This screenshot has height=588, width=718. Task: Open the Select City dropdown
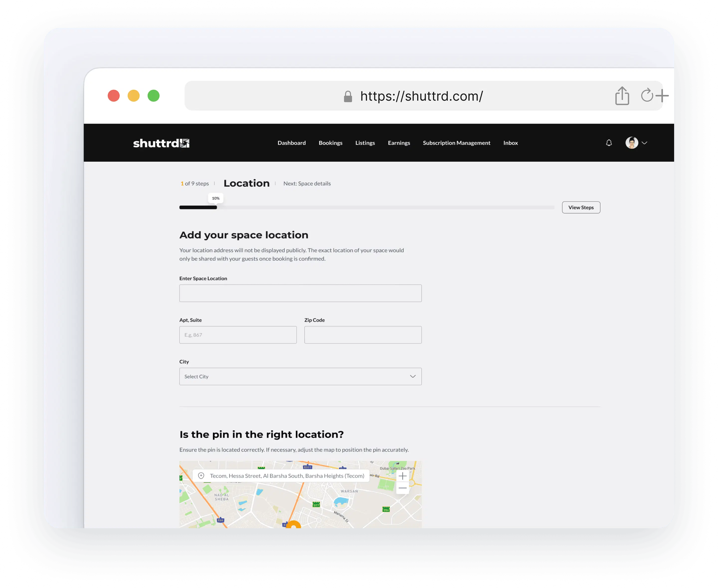(300, 376)
